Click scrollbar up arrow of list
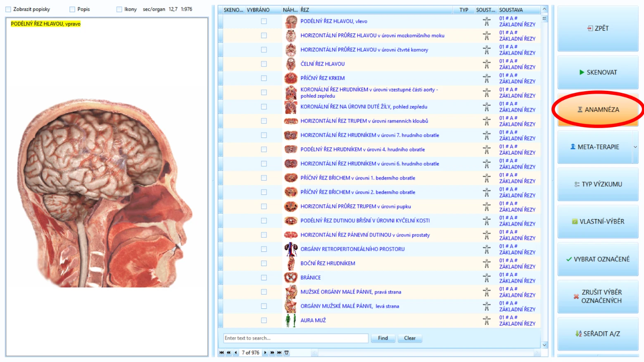The width and height of the screenshot is (644, 362). (544, 9)
